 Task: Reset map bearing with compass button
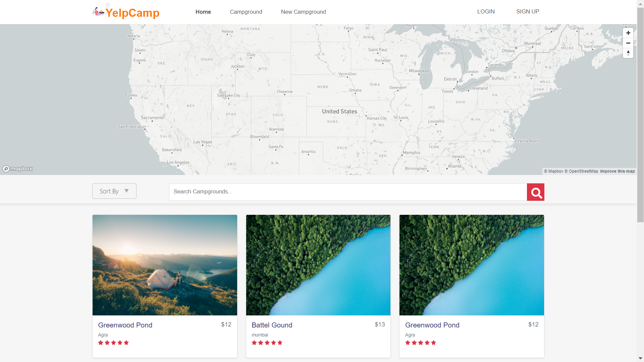[628, 53]
